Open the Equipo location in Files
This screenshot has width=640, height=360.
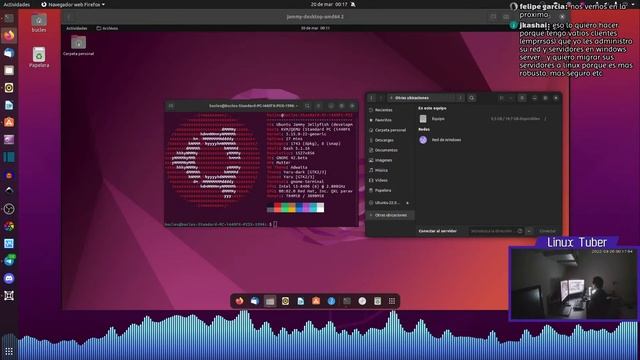click(x=483, y=119)
